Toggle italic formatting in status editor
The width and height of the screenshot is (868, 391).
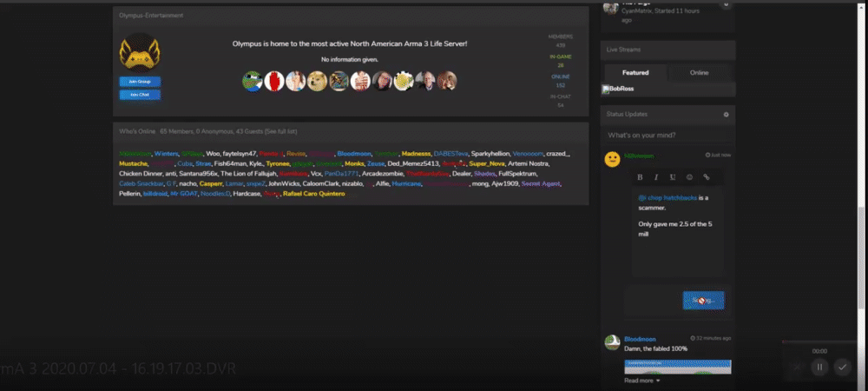coord(656,177)
